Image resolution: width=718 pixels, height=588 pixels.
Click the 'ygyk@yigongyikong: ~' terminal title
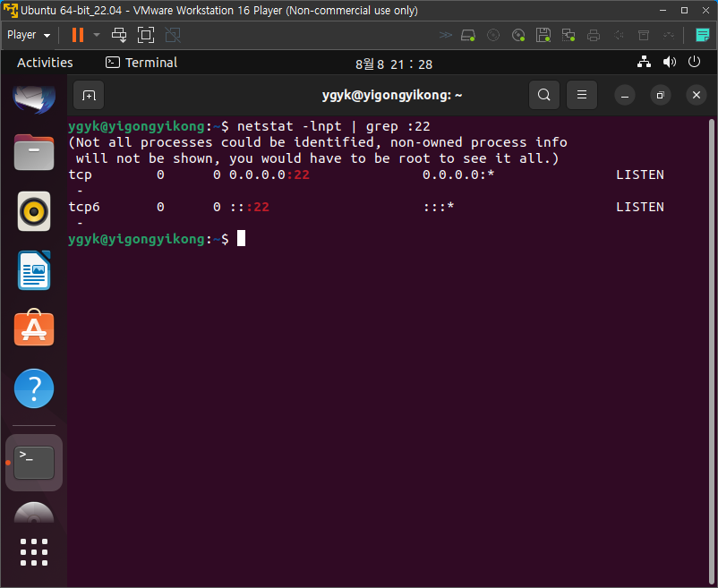392,95
